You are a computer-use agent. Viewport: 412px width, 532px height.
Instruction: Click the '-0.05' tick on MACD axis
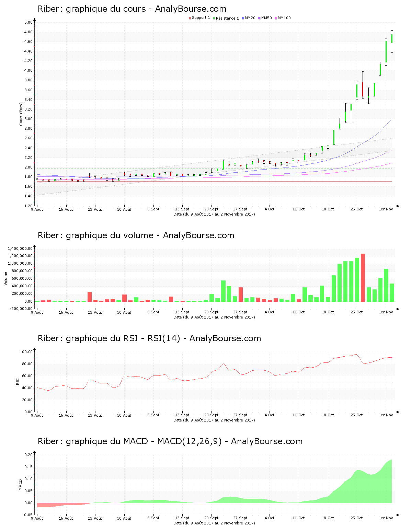coord(28,515)
